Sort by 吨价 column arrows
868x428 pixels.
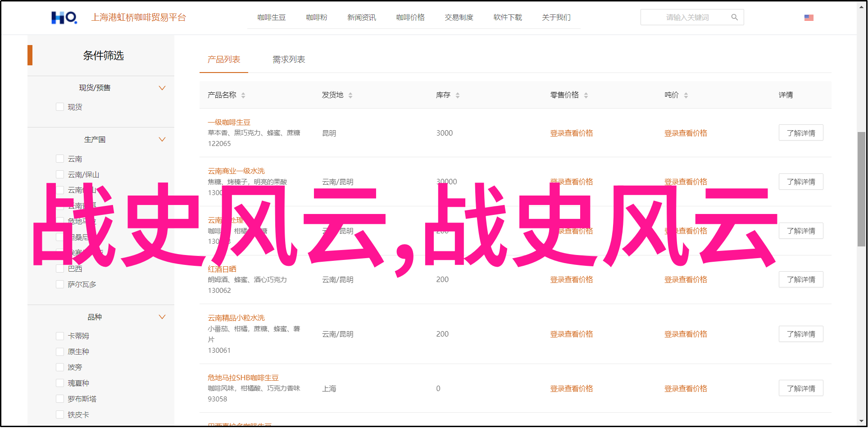686,95
